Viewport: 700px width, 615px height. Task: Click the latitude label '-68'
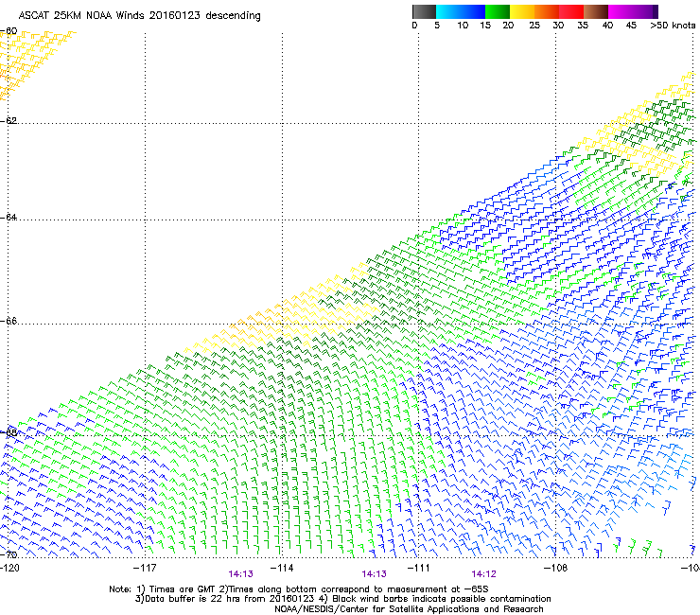click(9, 432)
